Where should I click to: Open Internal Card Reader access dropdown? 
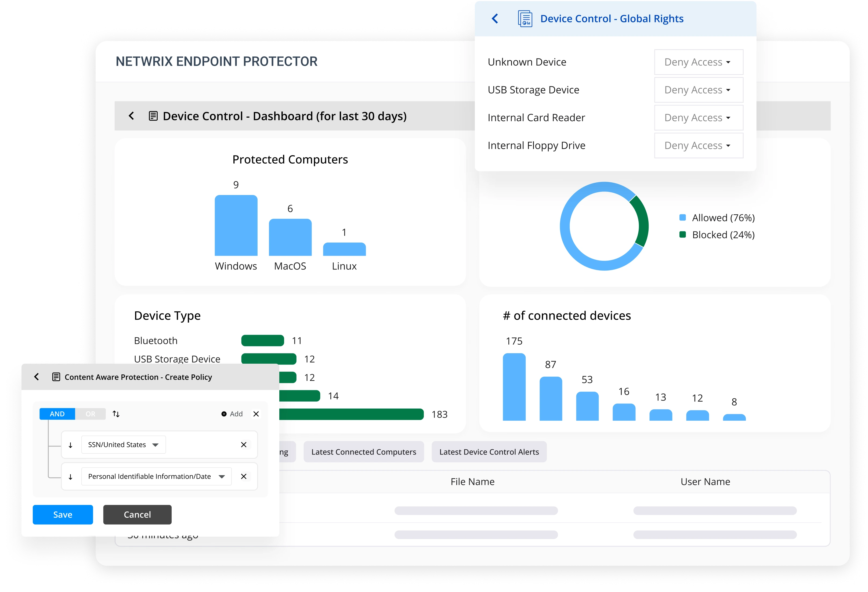[699, 118]
